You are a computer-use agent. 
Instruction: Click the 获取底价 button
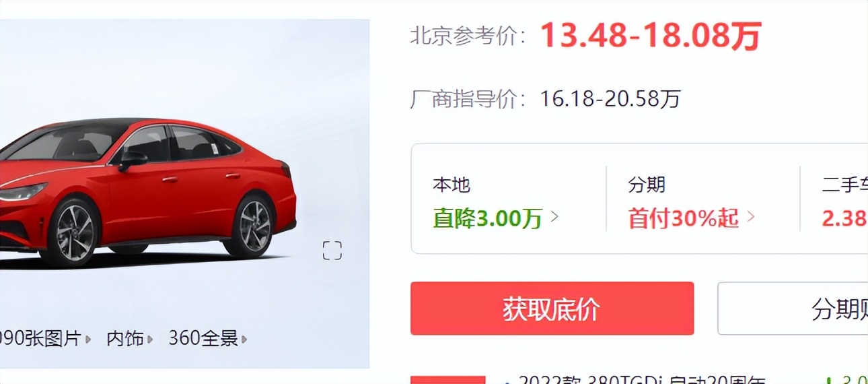[x=552, y=309]
